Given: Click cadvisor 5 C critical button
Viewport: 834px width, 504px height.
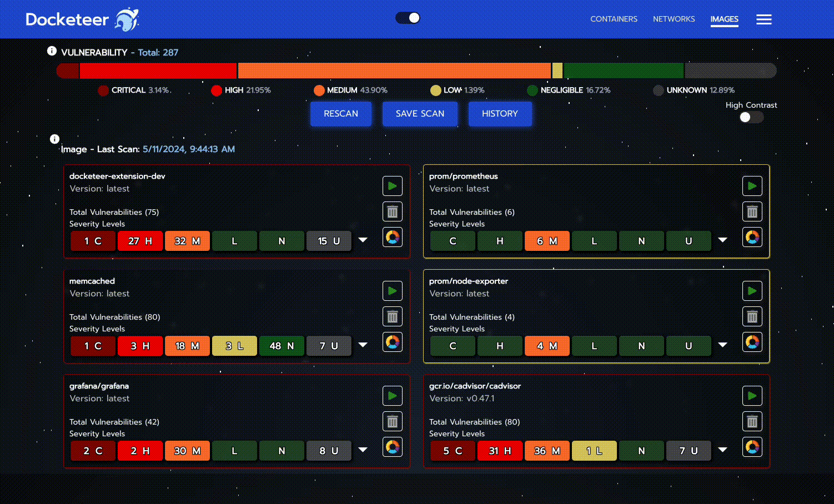Looking at the screenshot, I should click(453, 451).
